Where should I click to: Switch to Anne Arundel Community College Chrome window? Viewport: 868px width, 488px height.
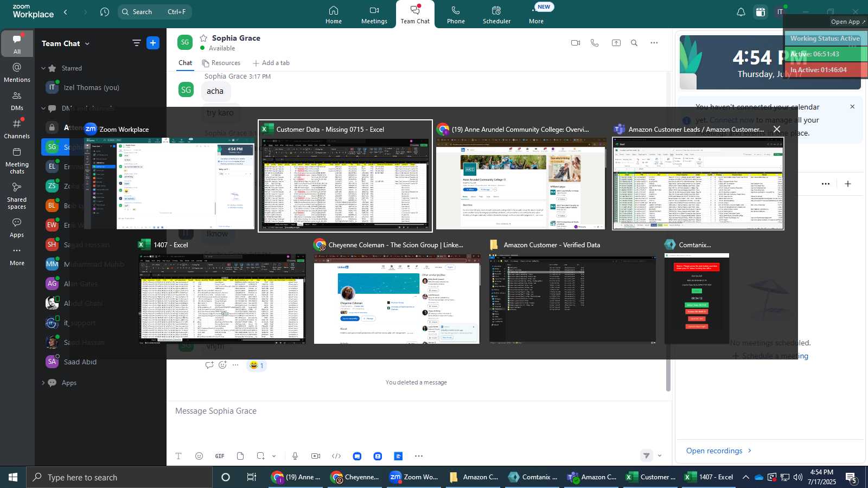(521, 176)
